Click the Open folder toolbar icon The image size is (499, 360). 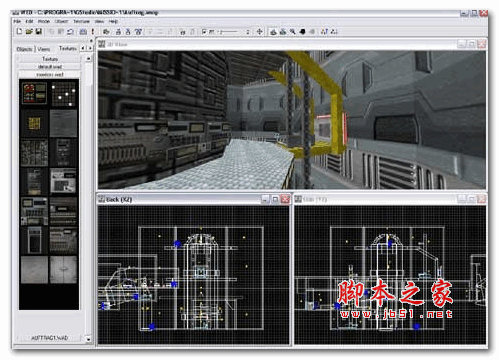click(29, 31)
